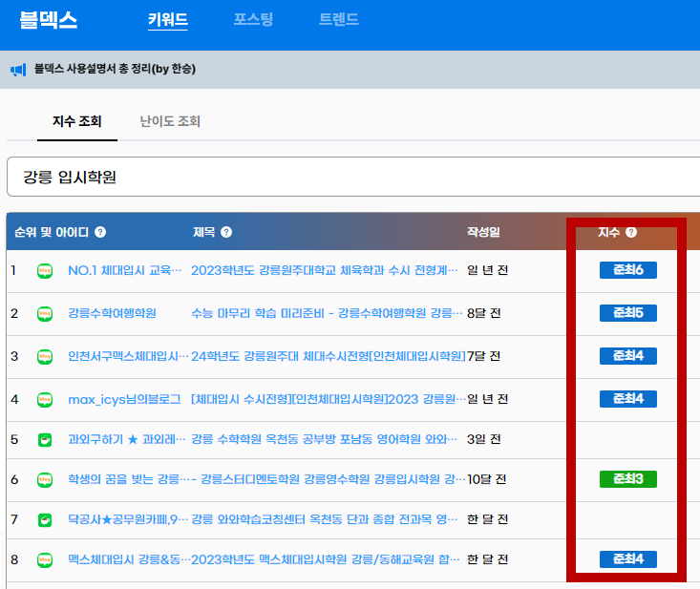Click blog icon for 인천서구맥스체대입시 row
This screenshot has width=700, height=589.
pos(45,356)
